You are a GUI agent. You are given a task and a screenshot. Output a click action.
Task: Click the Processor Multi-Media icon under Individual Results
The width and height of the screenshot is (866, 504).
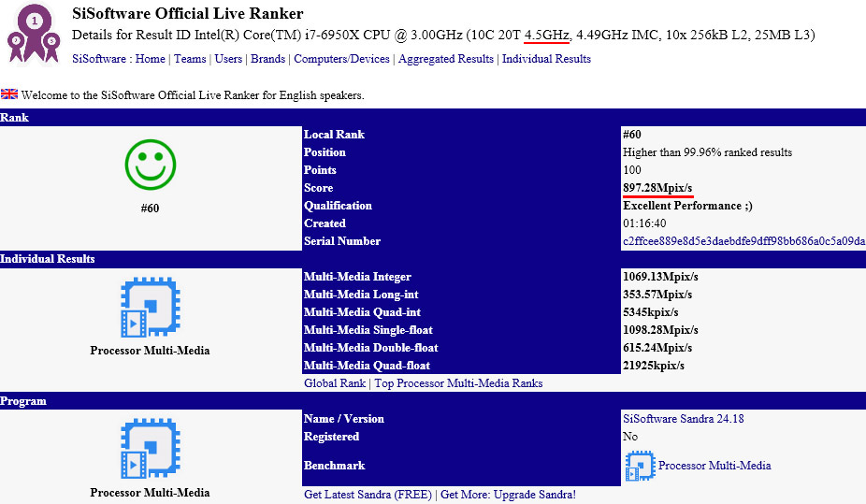point(151,307)
